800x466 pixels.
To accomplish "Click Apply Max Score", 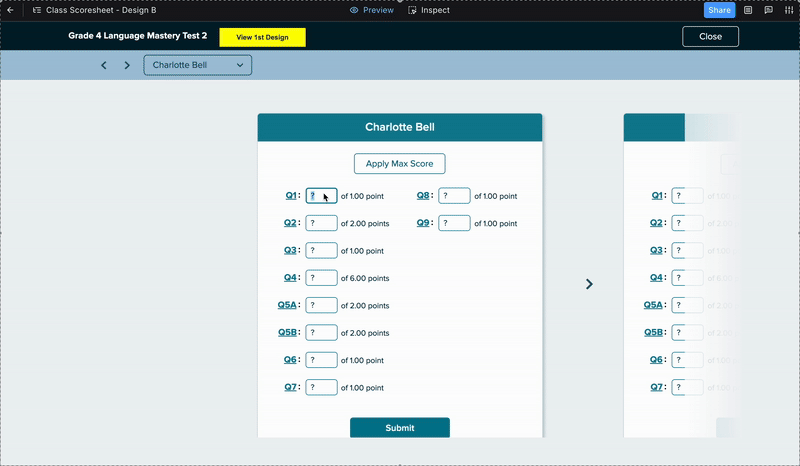I will (x=399, y=163).
